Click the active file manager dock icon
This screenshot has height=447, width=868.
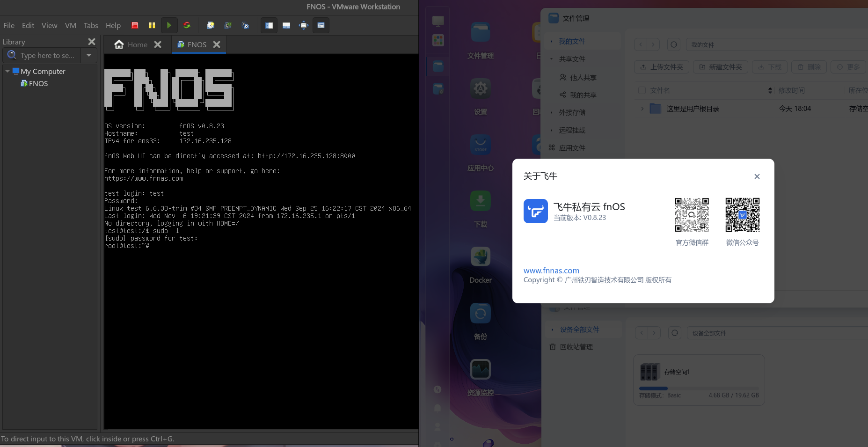pos(438,66)
